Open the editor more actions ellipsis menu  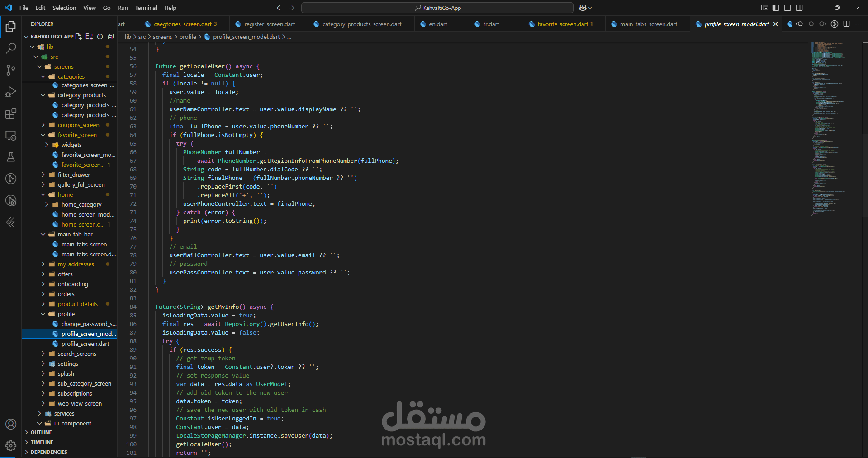click(x=858, y=24)
